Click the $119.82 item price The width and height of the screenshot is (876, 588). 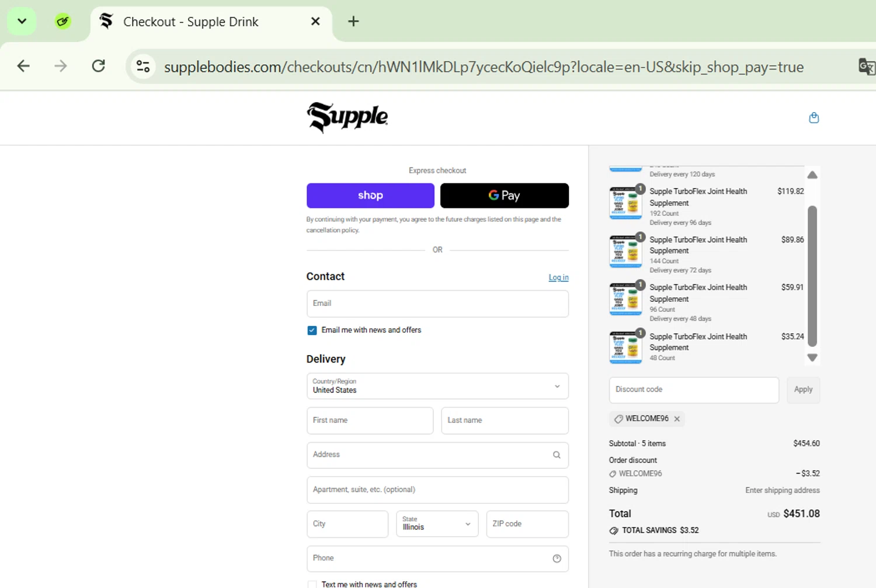[791, 192]
